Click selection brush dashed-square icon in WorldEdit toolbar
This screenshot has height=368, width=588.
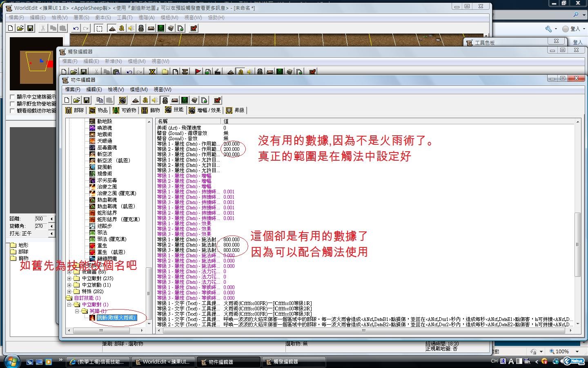click(x=99, y=28)
